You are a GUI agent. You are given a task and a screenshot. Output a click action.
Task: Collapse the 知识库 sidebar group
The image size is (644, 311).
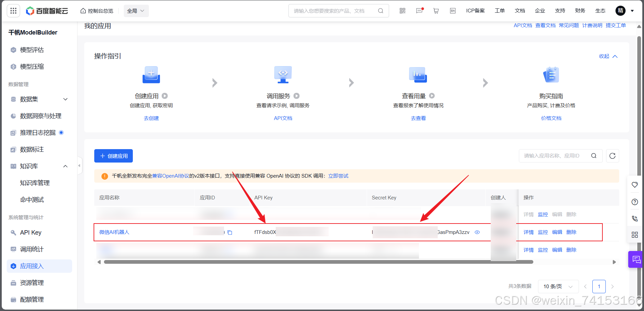click(x=65, y=166)
